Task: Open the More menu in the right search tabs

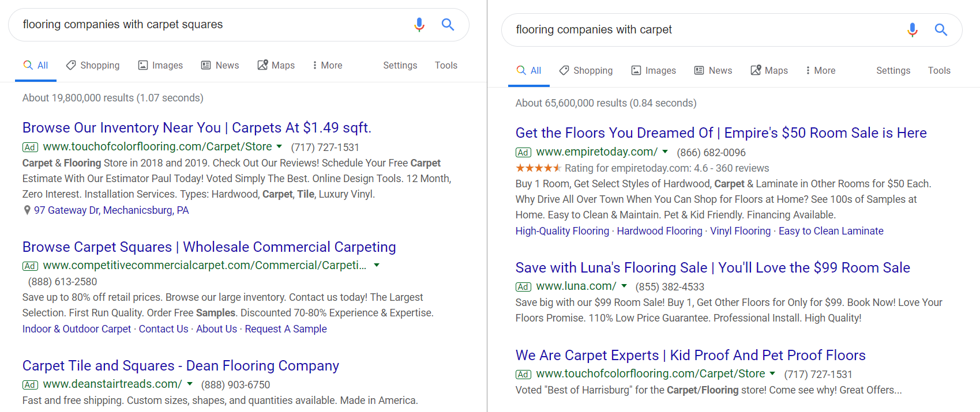Action: 820,70
